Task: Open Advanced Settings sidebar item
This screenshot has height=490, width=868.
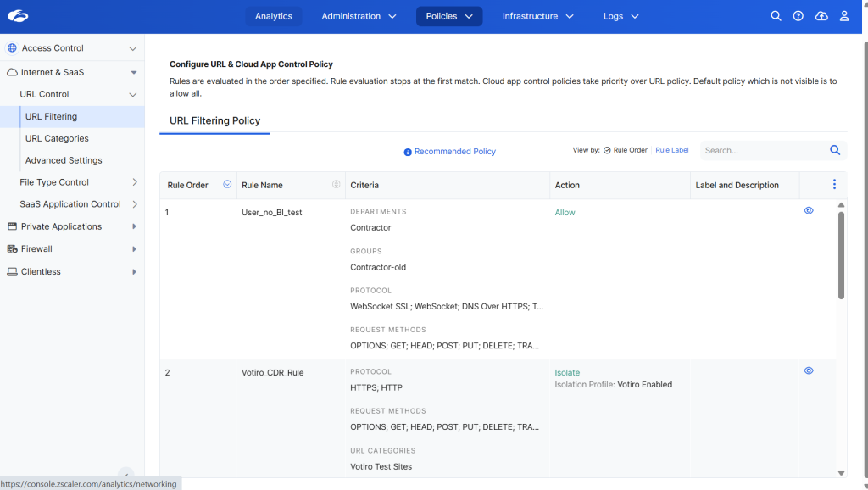Action: [x=63, y=160]
